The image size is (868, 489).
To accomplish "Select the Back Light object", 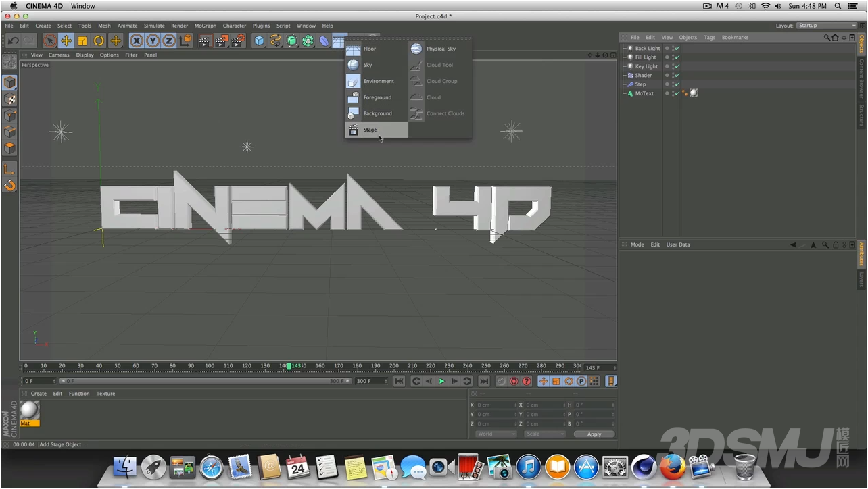I will pos(648,49).
